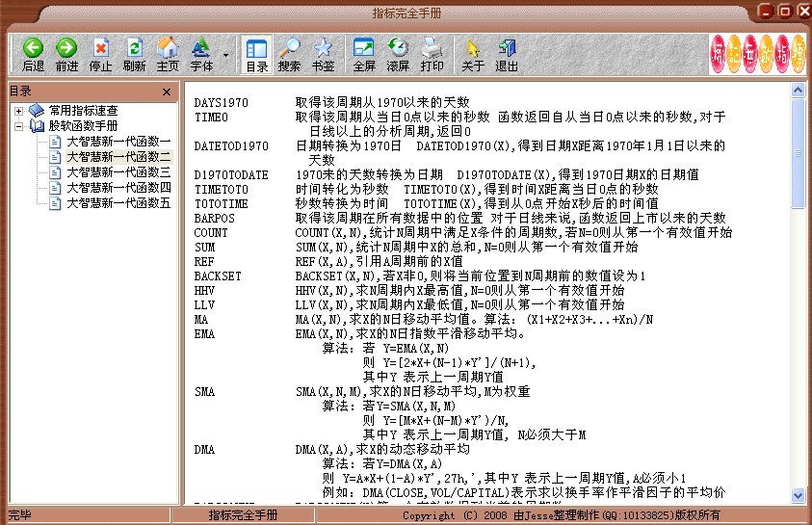812x525 pixels.
Task: Open 大智慧新一代函数三 in the contents tree
Action: [x=118, y=171]
